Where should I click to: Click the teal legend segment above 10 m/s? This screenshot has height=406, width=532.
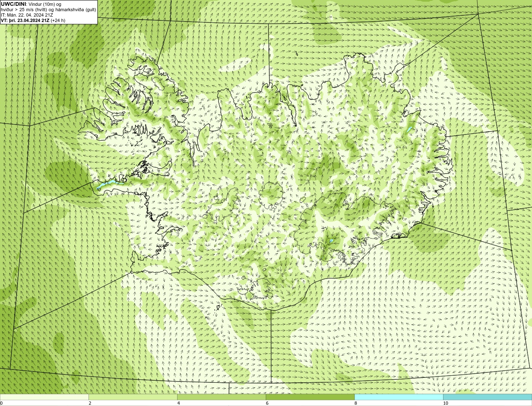[x=488, y=397]
